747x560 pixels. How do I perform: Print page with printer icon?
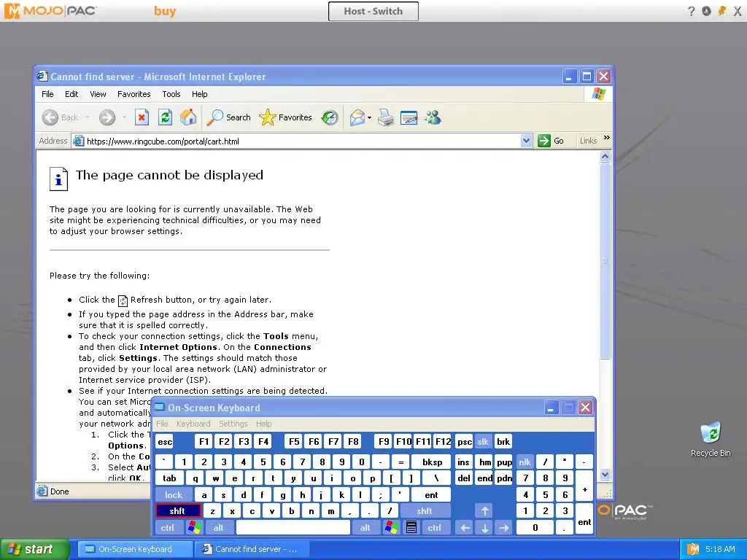pos(386,117)
